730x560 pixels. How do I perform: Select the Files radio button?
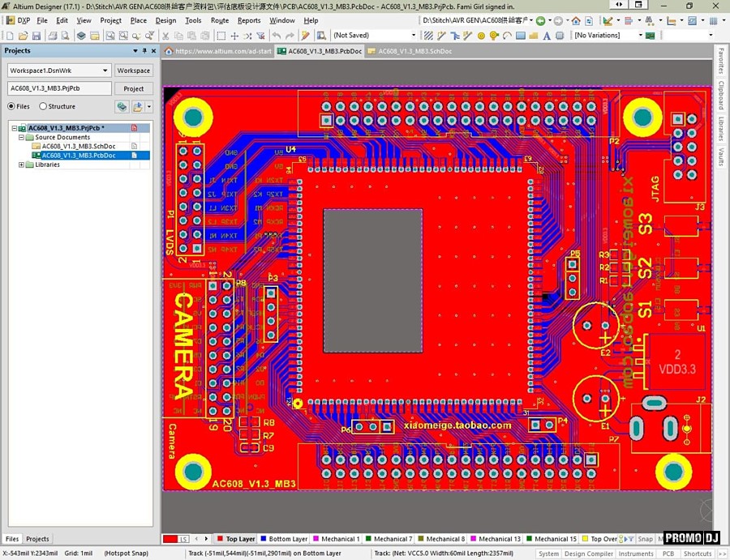(x=11, y=106)
